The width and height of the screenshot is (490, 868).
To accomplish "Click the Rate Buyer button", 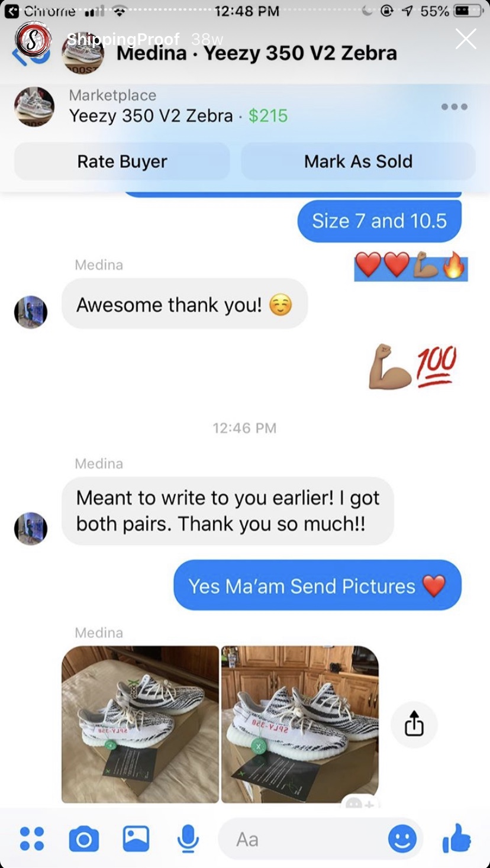I will coord(122,161).
